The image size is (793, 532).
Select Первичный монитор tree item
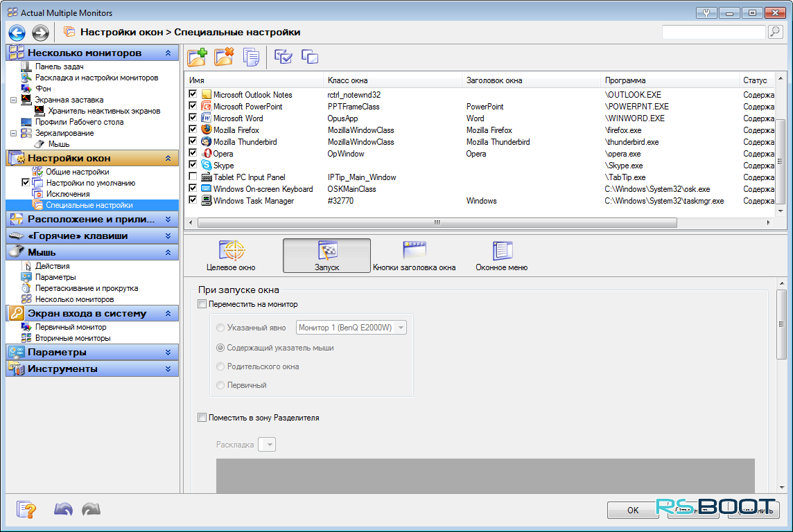tap(71, 327)
